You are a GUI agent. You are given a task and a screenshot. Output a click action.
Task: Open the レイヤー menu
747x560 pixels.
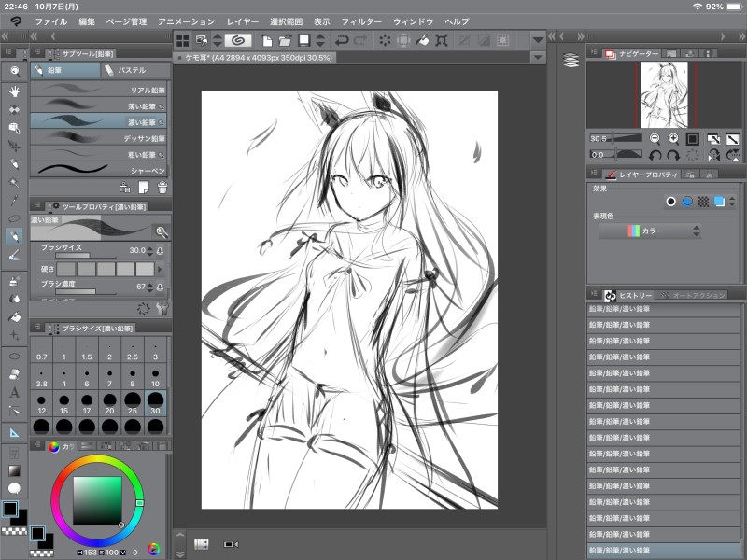coord(243,21)
